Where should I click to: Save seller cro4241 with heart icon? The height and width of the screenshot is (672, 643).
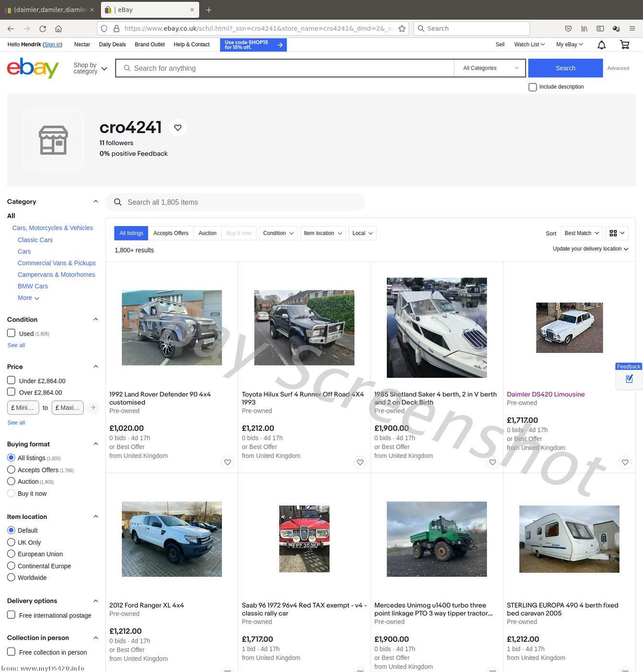[x=178, y=128]
